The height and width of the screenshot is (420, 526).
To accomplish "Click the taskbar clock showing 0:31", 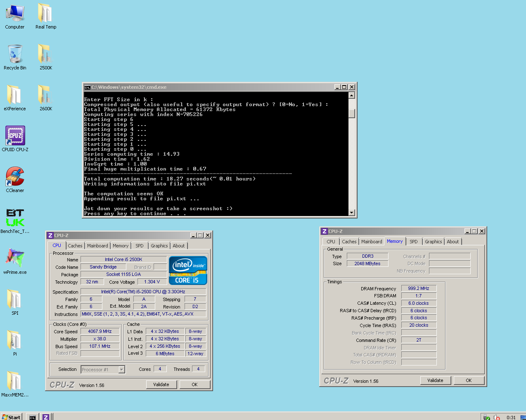I will tap(511, 418).
